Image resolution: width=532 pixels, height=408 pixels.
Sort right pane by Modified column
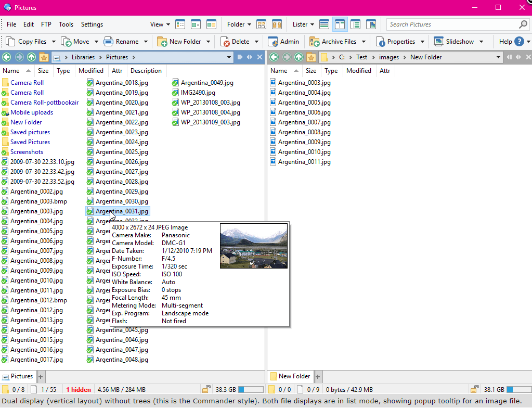tap(359, 71)
